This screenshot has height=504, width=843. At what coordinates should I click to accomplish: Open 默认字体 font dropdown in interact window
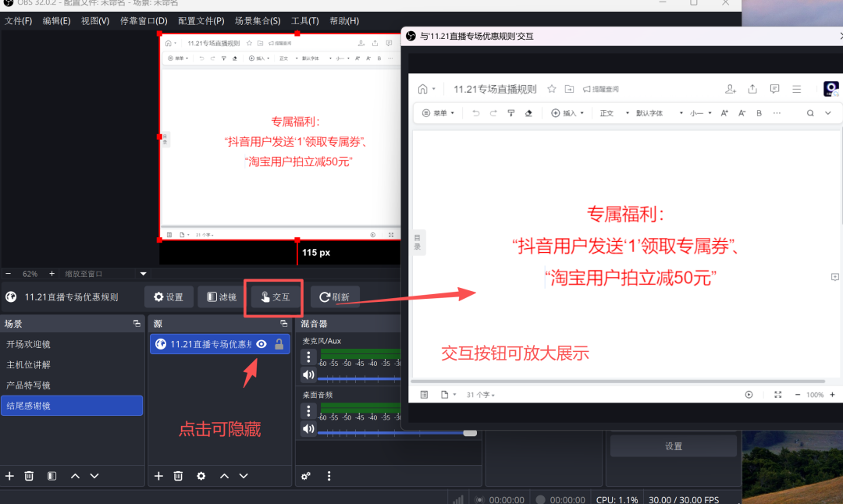(x=659, y=113)
